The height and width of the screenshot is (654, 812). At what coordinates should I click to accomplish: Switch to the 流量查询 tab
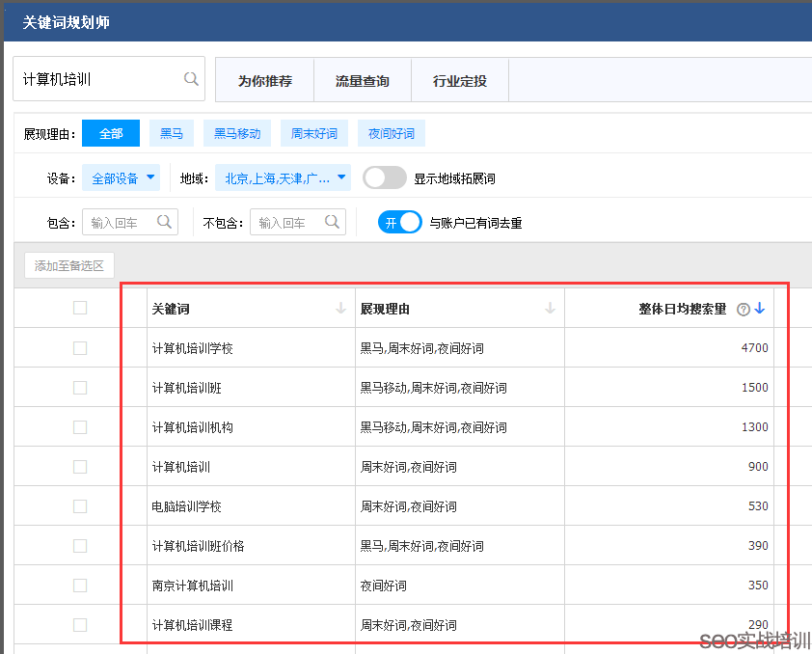pyautogui.click(x=362, y=80)
